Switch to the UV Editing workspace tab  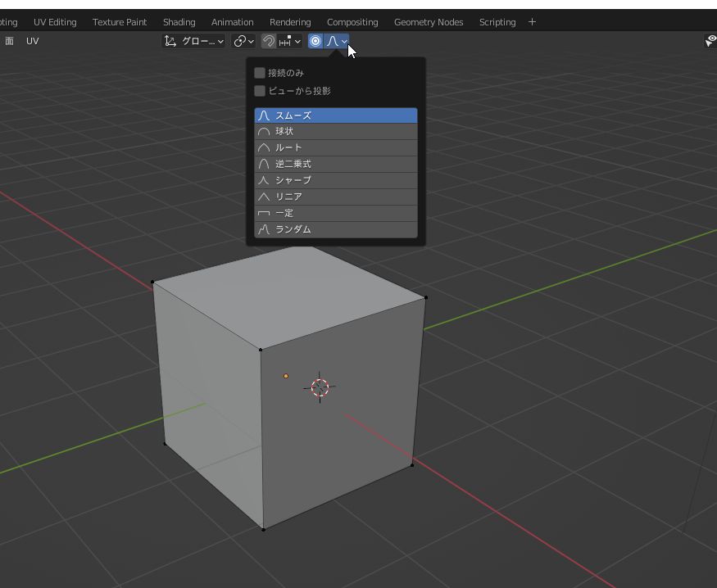(55, 22)
